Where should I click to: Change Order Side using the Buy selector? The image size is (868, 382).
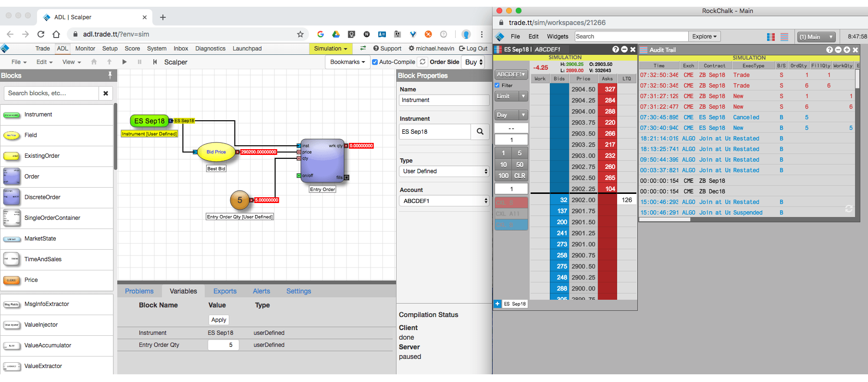pos(473,62)
